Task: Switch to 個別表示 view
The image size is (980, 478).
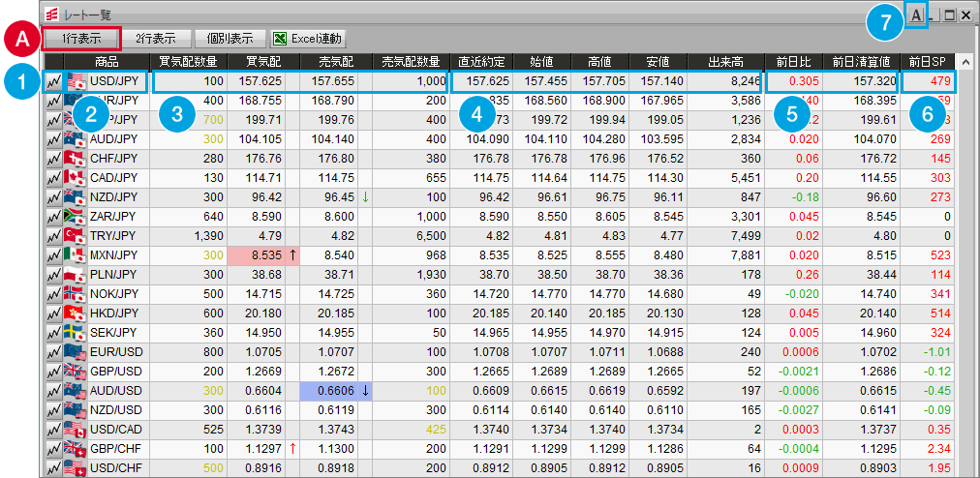Action: point(230,39)
